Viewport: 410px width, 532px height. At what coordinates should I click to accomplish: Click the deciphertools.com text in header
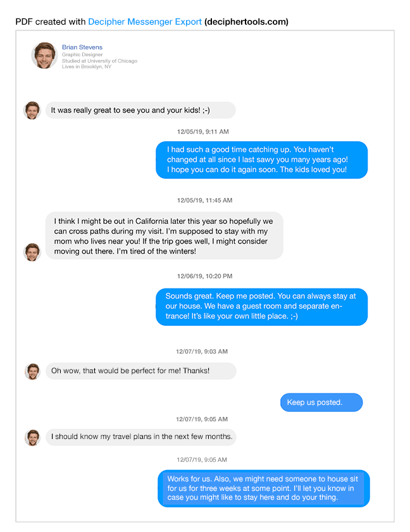(x=246, y=22)
